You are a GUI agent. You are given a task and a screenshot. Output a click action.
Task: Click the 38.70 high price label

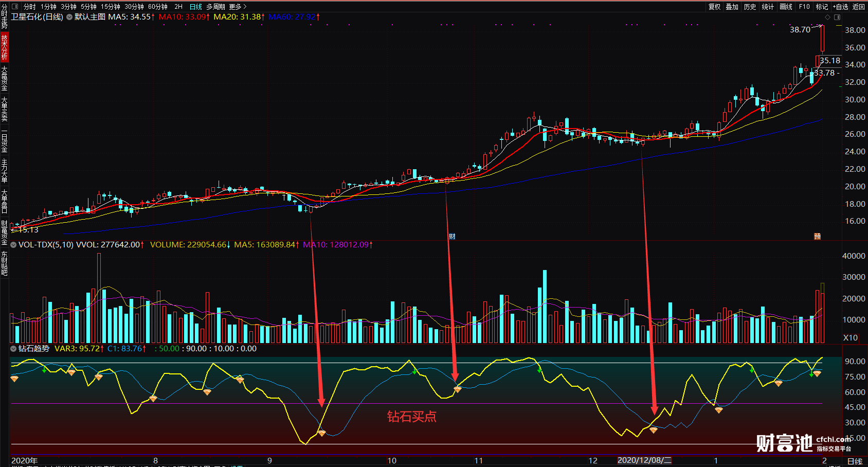(800, 30)
